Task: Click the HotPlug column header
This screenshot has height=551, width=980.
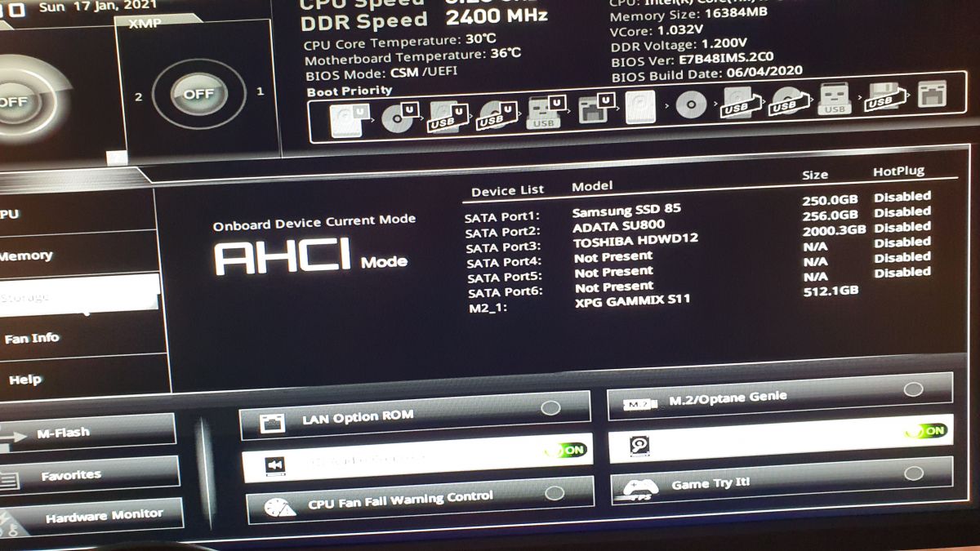Action: (x=898, y=171)
